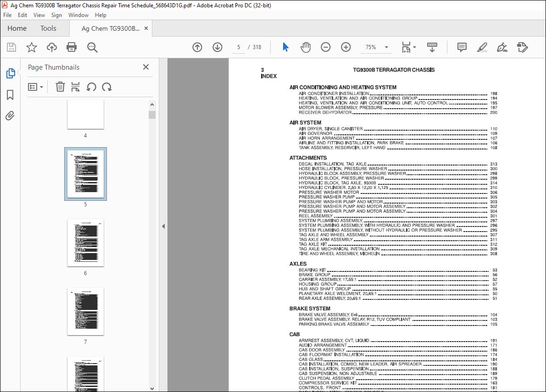Viewport: 546px width, 392px height.
Task: Go to previous page arrow
Action: click(197, 47)
